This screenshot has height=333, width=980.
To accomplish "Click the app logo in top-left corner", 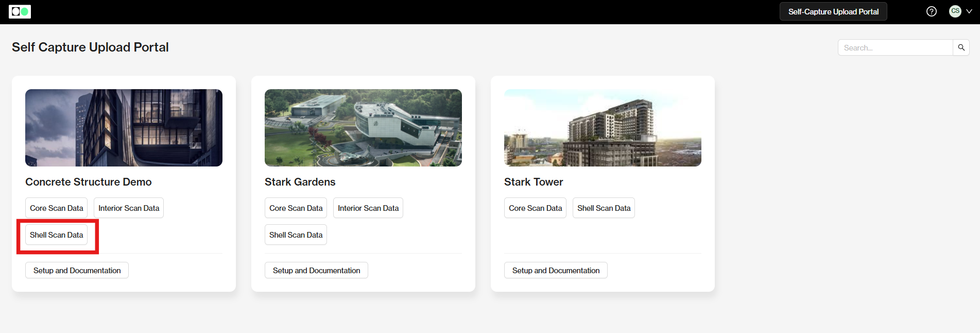I will 20,11.
